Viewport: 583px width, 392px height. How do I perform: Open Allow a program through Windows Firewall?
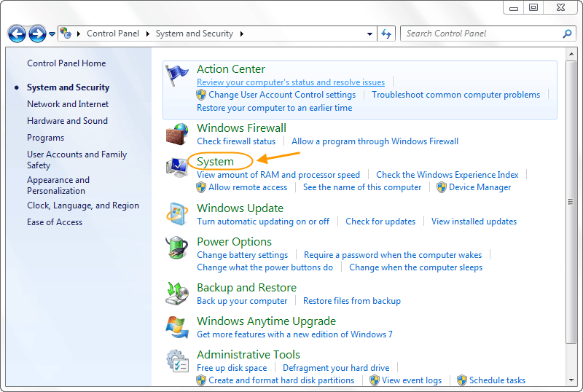(x=375, y=141)
